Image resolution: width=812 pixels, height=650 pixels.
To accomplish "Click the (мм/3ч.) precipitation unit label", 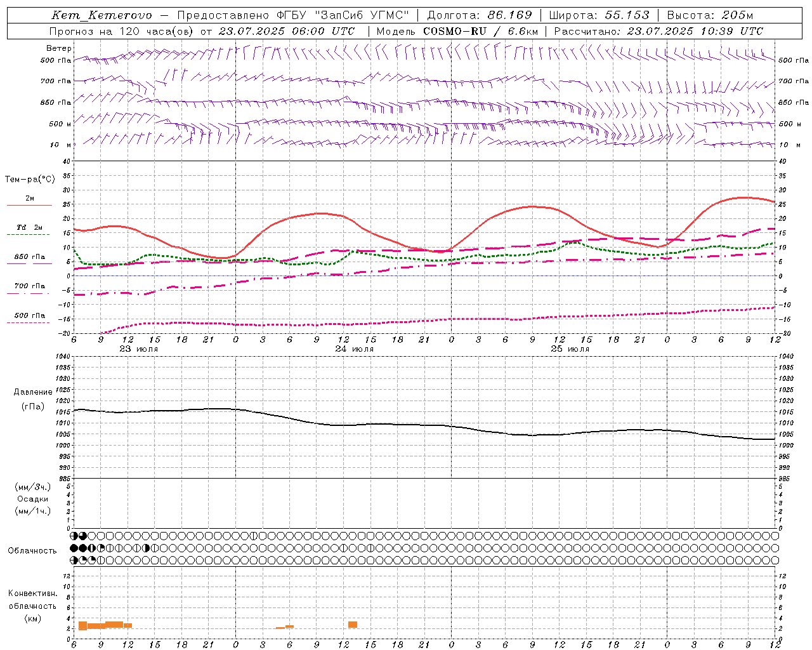I will click(33, 487).
